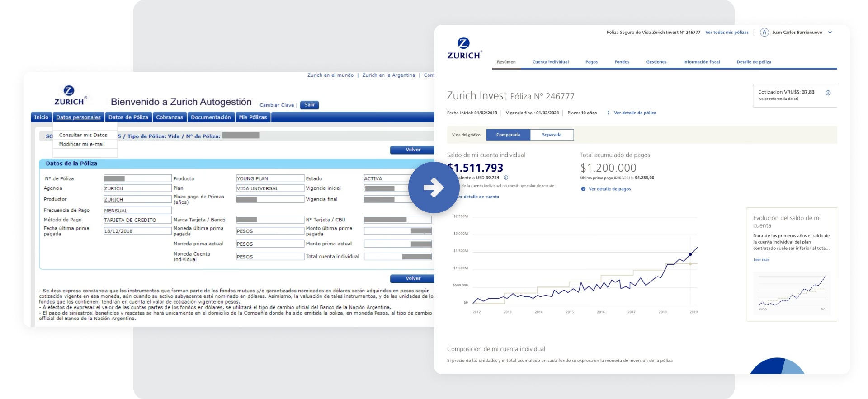Click the Producto field showing YOUNG PLAN

270,178
